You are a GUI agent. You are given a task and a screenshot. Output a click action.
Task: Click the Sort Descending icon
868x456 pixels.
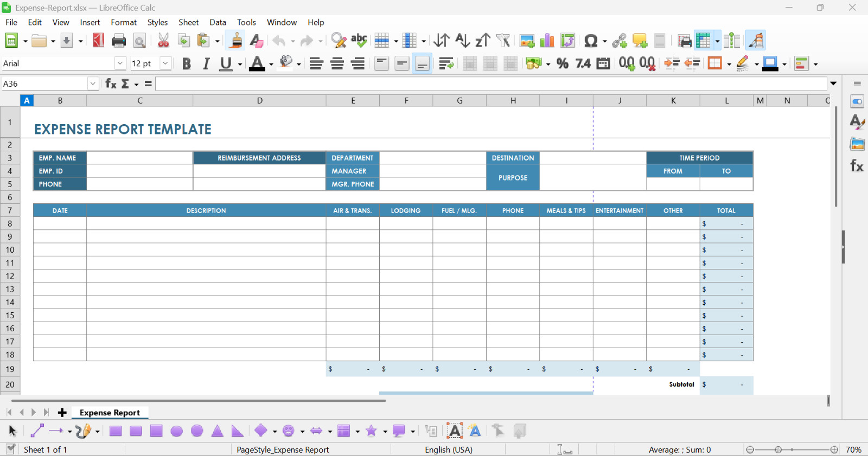483,41
